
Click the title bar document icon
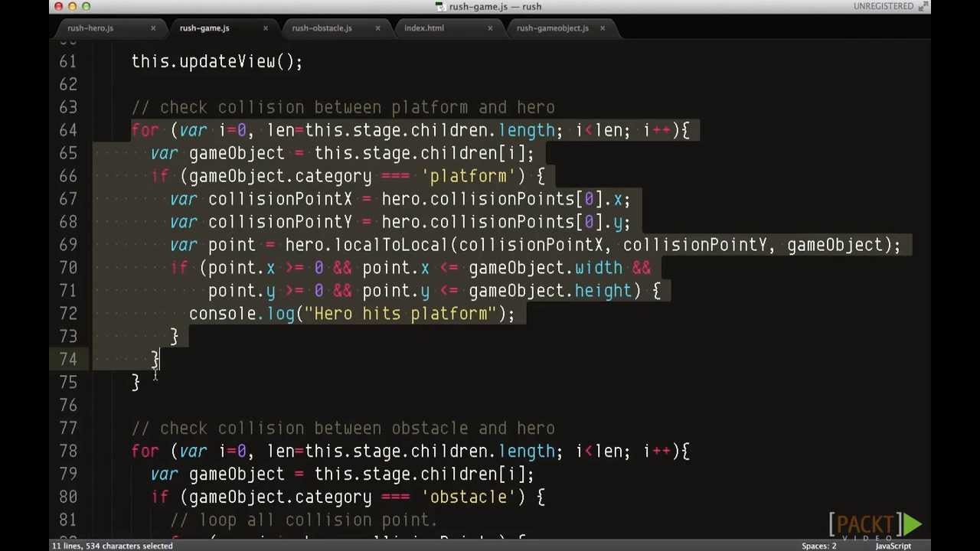(440, 6)
